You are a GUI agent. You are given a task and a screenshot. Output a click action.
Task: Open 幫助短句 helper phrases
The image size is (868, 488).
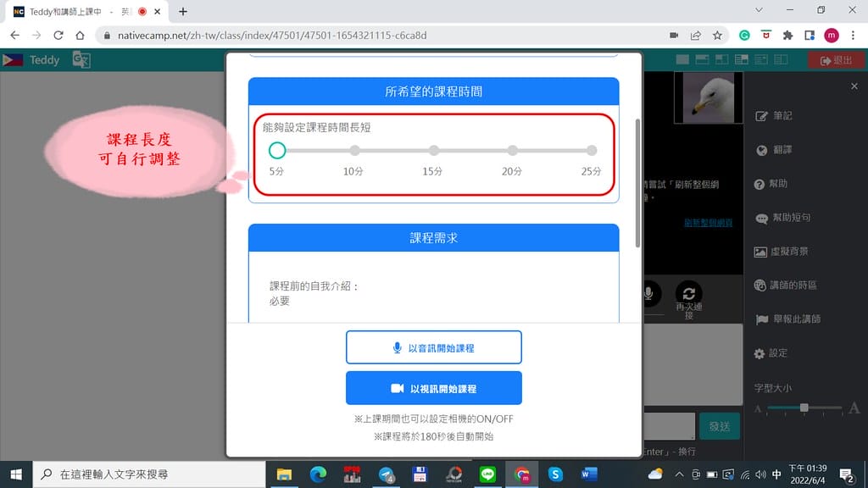782,218
